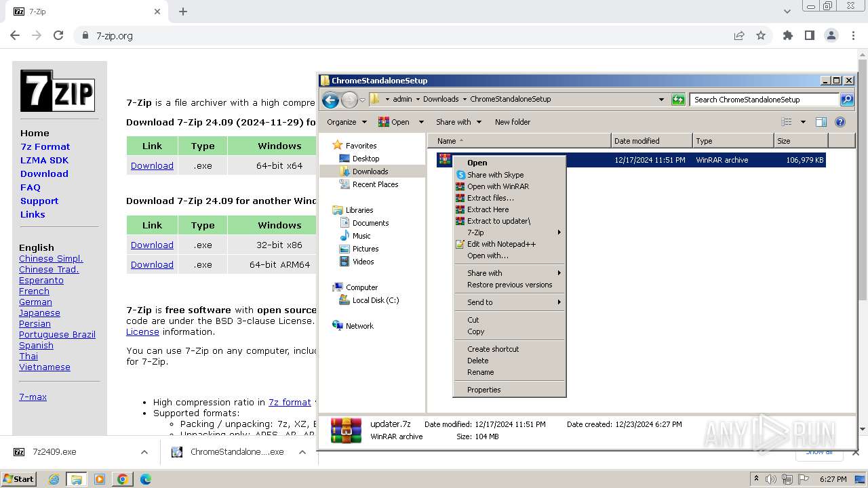This screenshot has height=488, width=868.
Task: Choose Open in context menu
Action: coord(509,163)
